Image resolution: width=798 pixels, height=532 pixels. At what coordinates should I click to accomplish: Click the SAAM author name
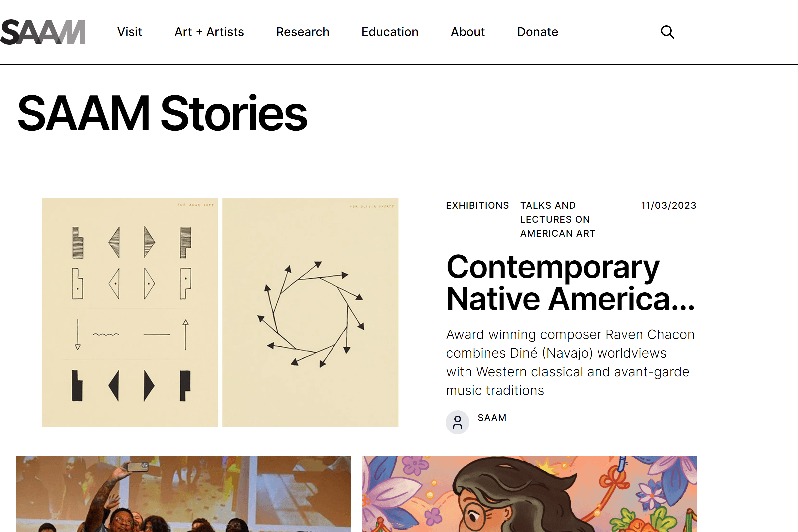click(492, 418)
